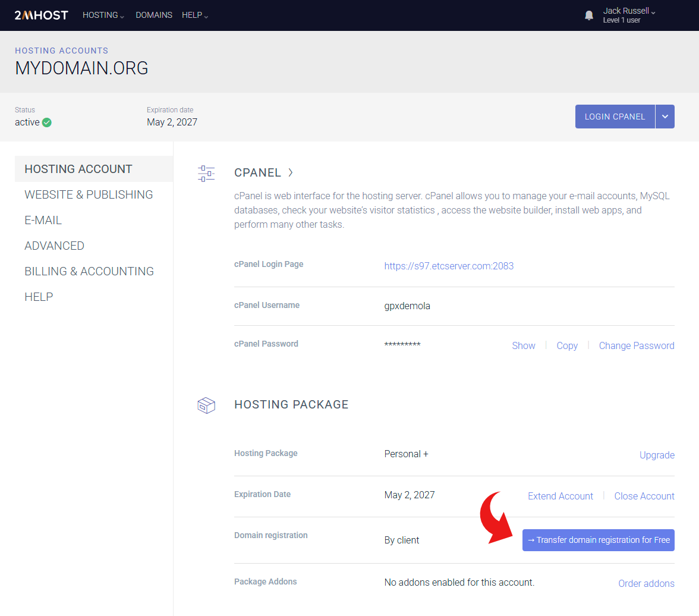699x616 pixels.
Task: Open the HOSTING menu dropdown
Action: 103,15
